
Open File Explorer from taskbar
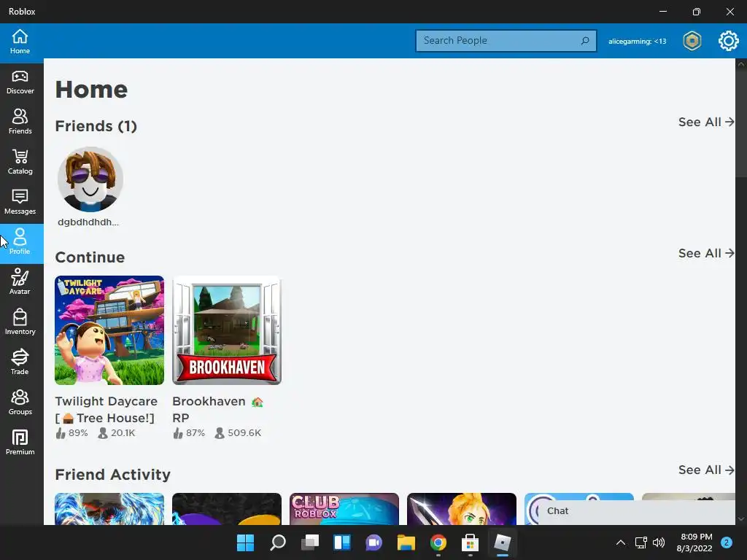coord(406,542)
